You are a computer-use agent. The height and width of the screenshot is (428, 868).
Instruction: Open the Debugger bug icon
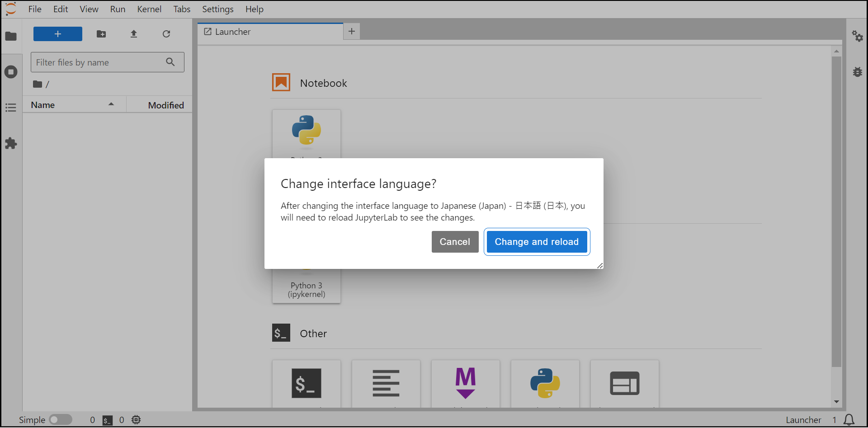[x=857, y=72]
